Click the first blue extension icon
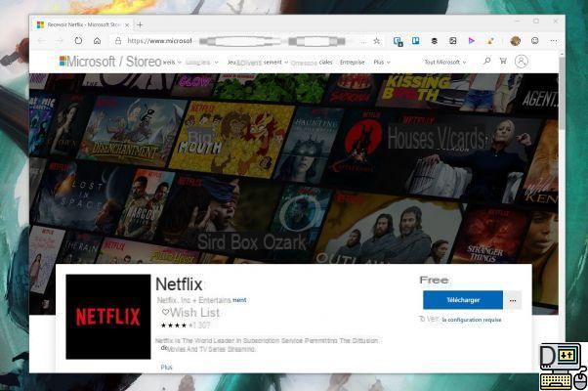 pyautogui.click(x=398, y=41)
